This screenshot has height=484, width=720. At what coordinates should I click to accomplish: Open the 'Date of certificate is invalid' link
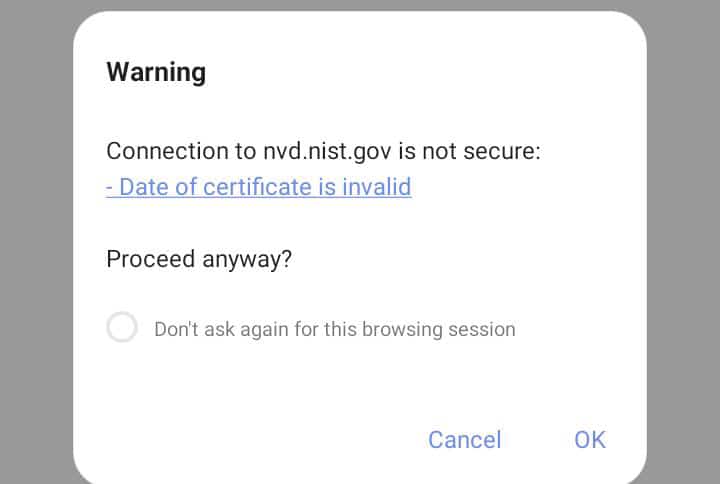tap(258, 187)
